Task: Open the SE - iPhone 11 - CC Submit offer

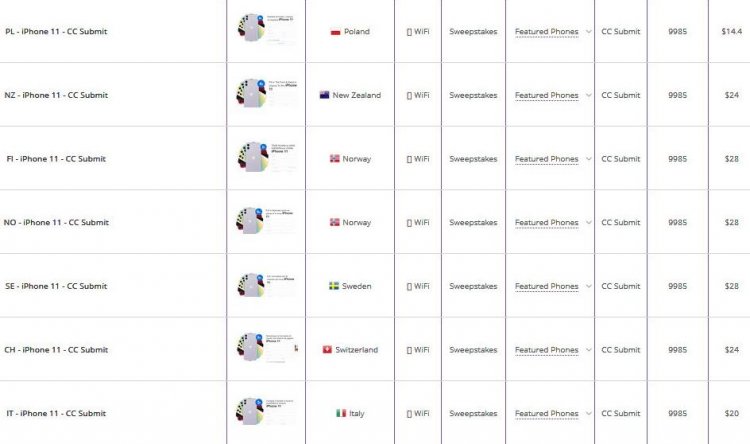Action: coord(56,286)
